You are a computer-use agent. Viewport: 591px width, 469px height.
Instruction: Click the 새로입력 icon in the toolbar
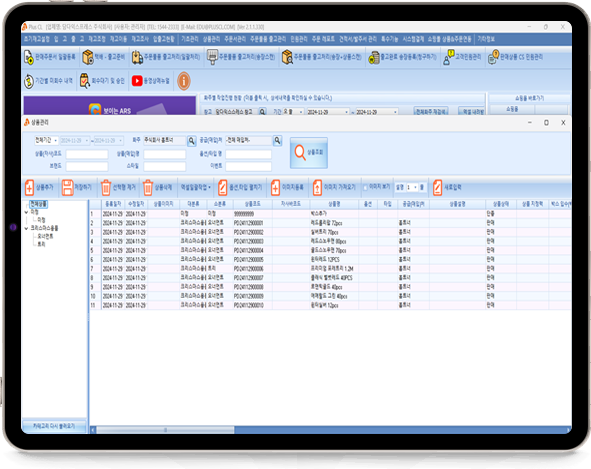437,187
